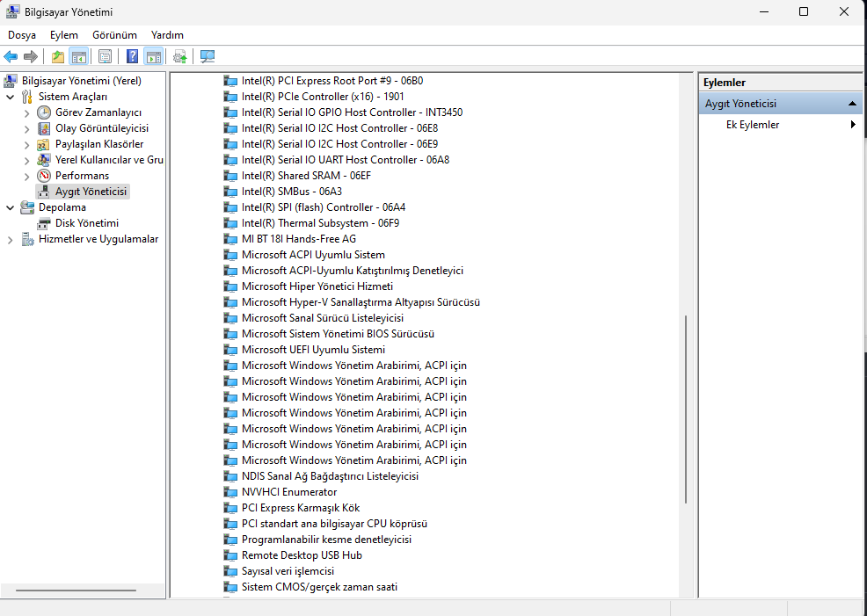Toggle Show/Hide Action Pane toolbar button
The width and height of the screenshot is (867, 616).
(153, 56)
